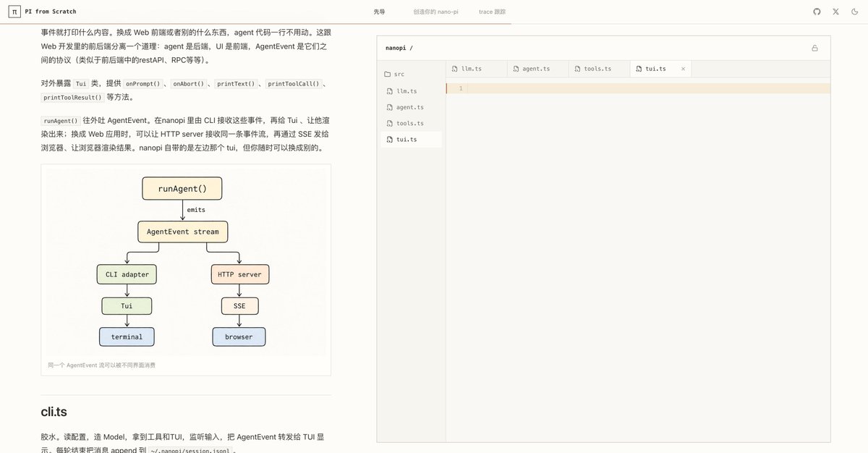Click the SSE diagram box

pyautogui.click(x=239, y=306)
